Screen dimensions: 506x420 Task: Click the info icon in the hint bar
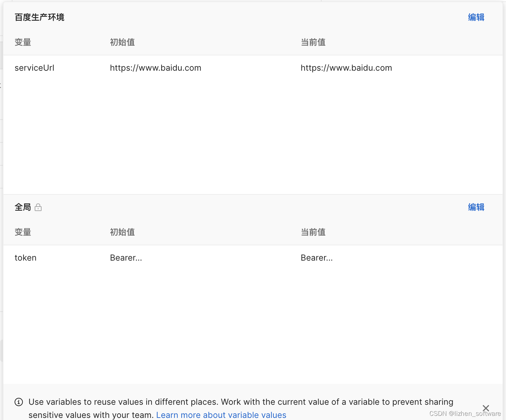coord(19,402)
